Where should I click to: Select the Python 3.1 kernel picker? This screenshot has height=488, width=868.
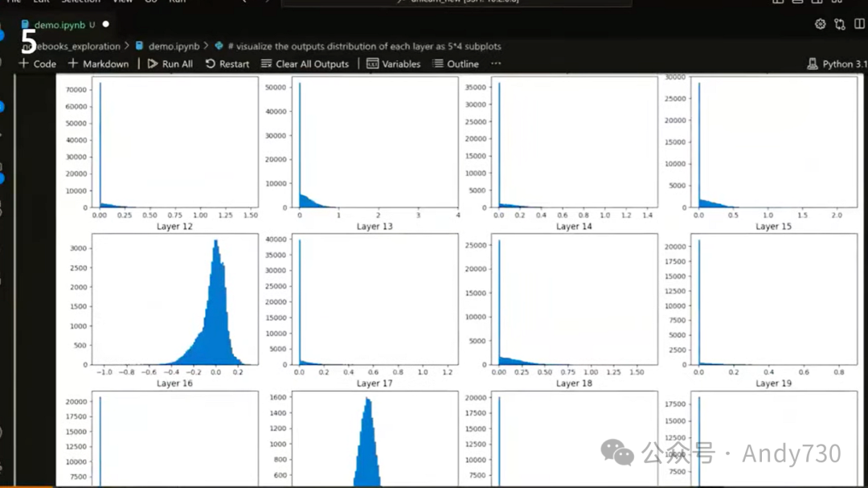coord(837,64)
